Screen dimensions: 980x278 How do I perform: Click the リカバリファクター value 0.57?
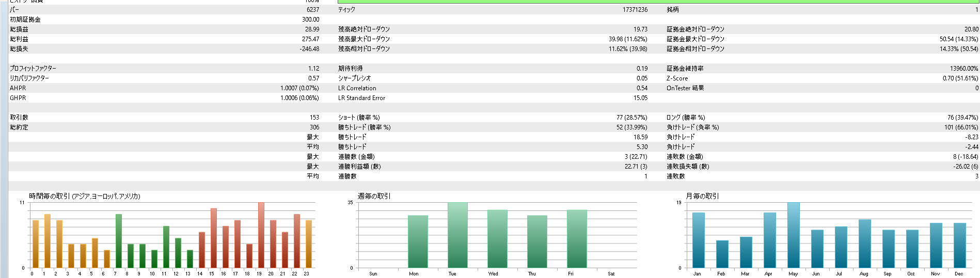313,78
